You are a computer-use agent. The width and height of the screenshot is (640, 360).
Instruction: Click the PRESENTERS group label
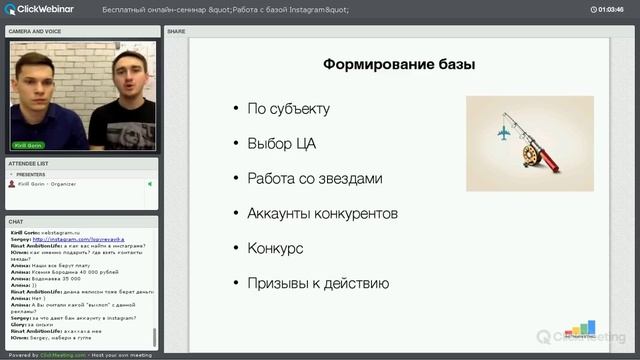[31, 174]
